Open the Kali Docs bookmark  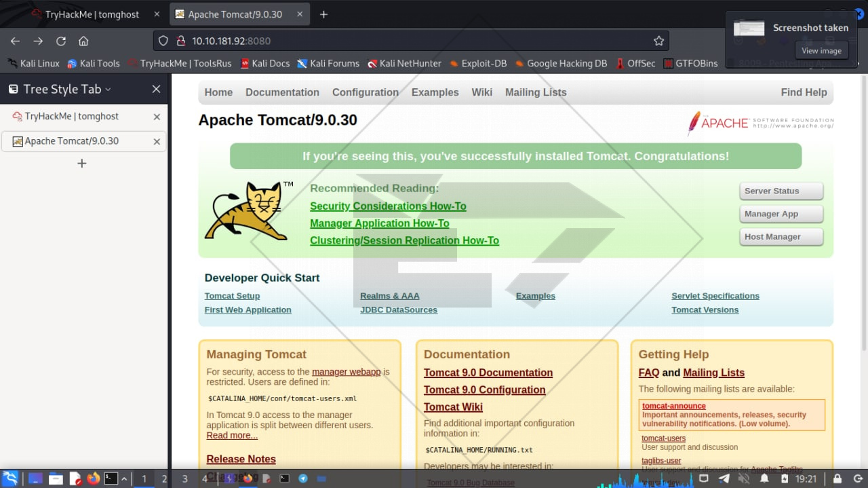264,63
